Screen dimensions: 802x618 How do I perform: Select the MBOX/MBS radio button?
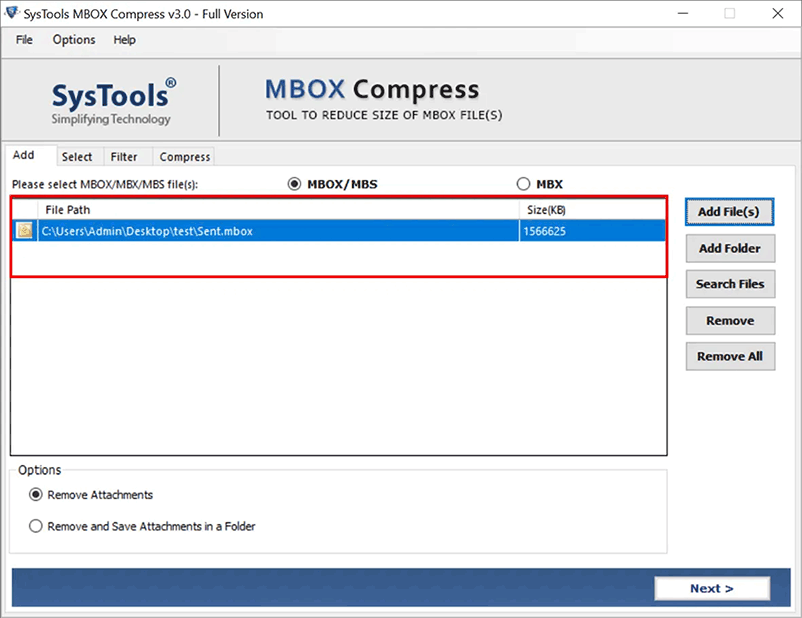(295, 184)
